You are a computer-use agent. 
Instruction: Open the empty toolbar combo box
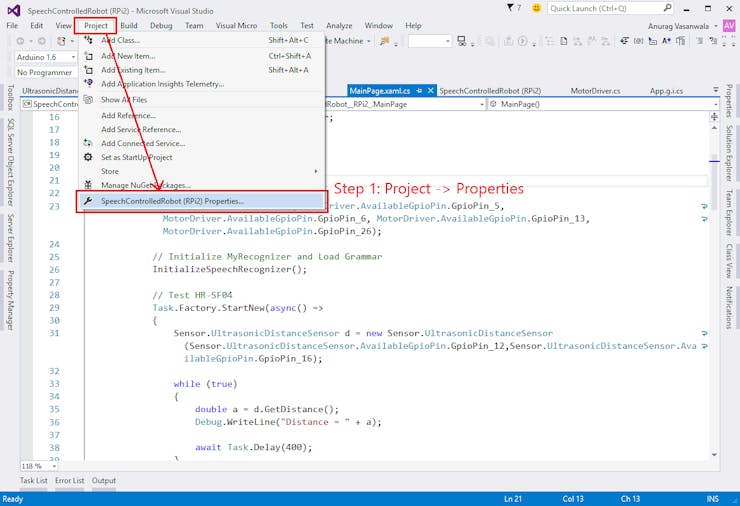(429, 42)
